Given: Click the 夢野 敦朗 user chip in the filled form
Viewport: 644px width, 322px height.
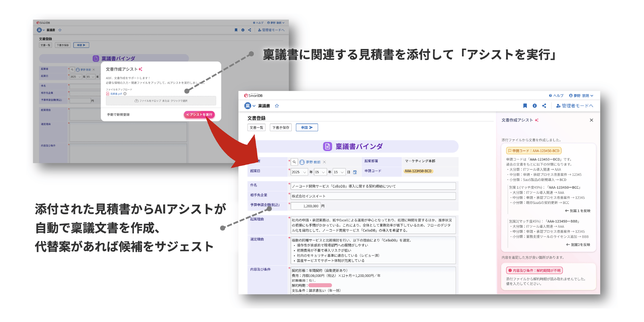Looking at the screenshot, I should click(310, 162).
